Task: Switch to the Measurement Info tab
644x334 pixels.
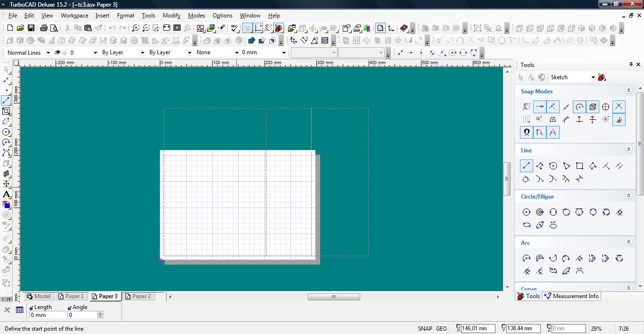Action: click(x=571, y=296)
